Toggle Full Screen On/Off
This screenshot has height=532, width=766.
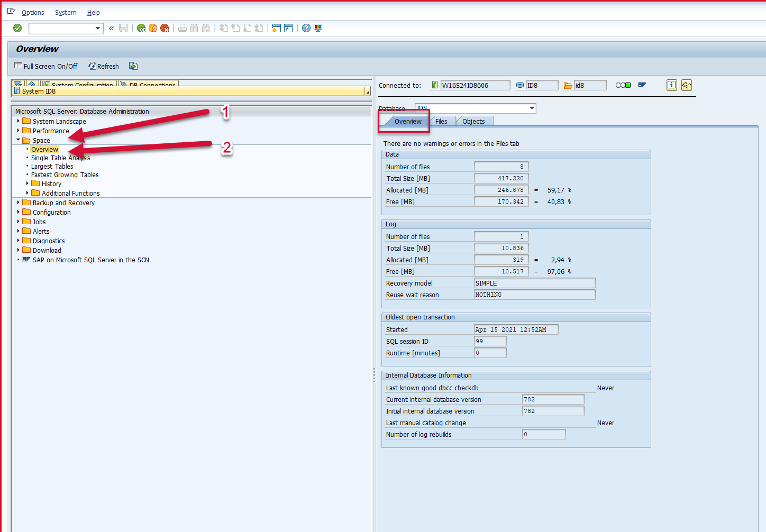[46, 66]
